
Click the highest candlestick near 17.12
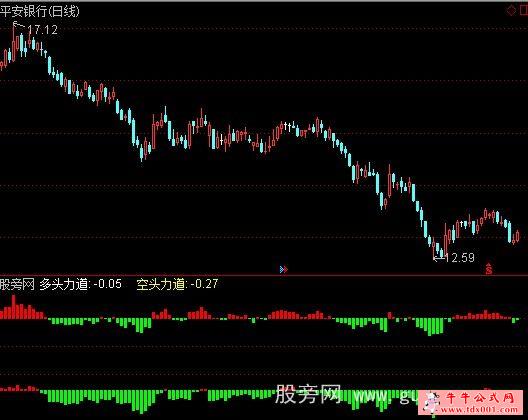(13, 43)
